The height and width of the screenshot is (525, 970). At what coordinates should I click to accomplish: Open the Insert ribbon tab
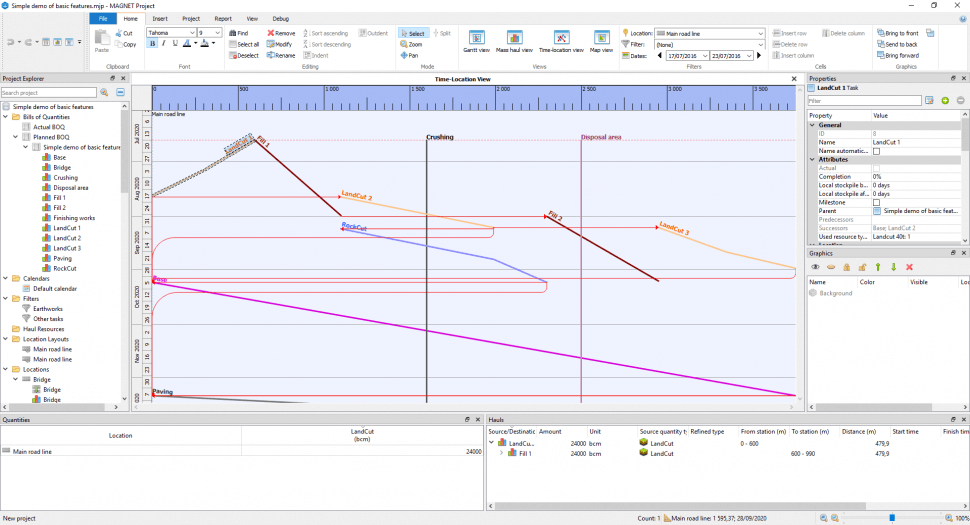click(160, 18)
